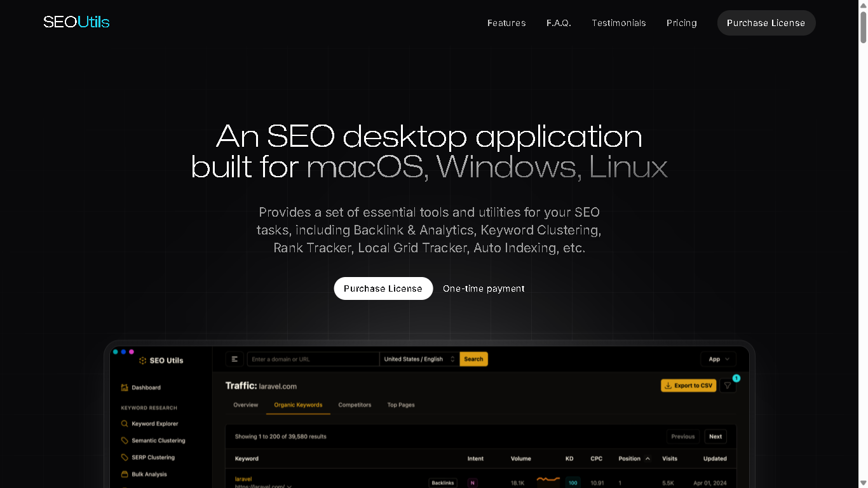This screenshot has height=488, width=868.
Task: Go to Testimonials in the navigation
Action: (x=619, y=23)
